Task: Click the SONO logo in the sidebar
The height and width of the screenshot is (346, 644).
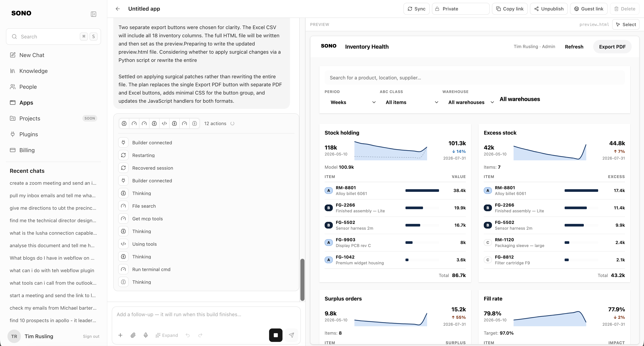Action: pos(21,13)
